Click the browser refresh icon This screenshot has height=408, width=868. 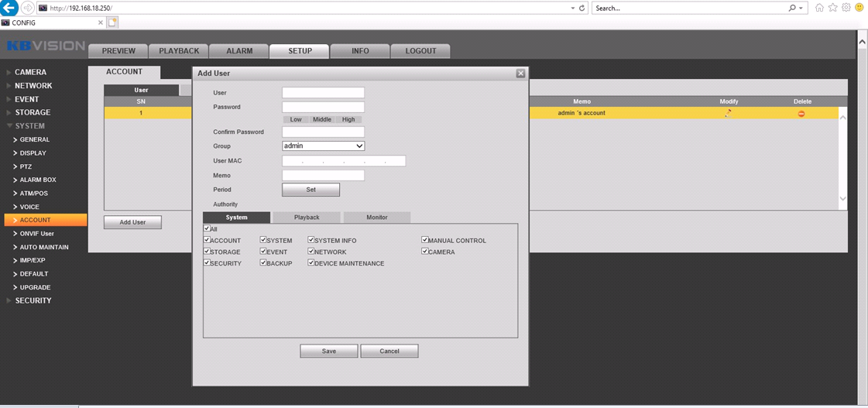pyautogui.click(x=582, y=8)
